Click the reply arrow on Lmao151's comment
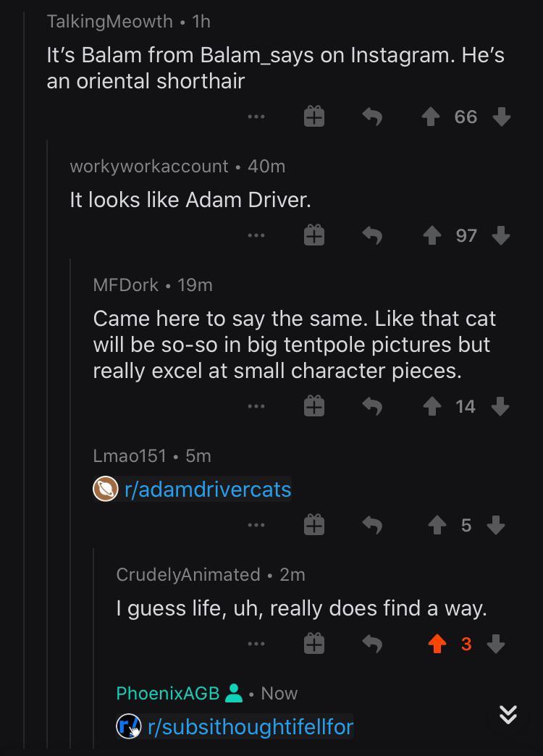The image size is (543, 756). pyautogui.click(x=372, y=525)
